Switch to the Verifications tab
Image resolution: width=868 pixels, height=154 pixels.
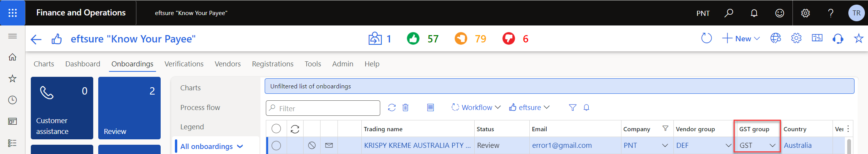(184, 64)
